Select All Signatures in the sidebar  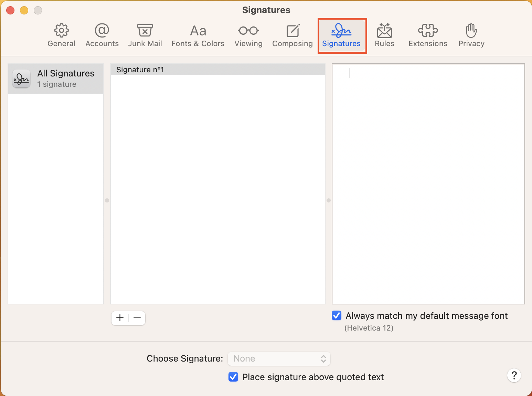55,78
